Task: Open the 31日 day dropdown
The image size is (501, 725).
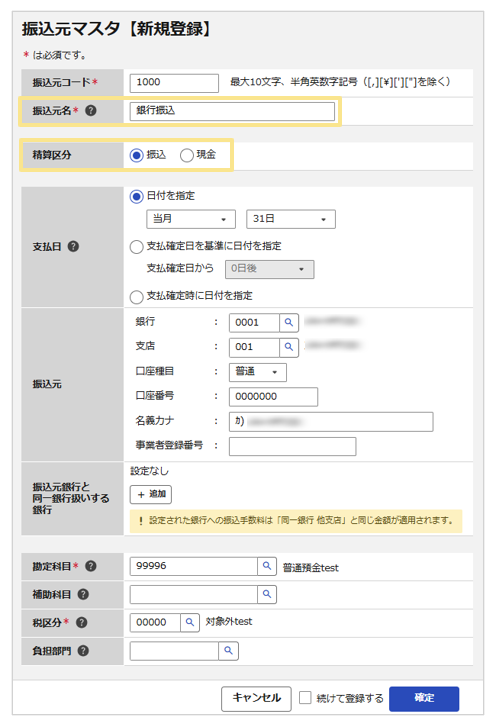Action: pos(291,219)
